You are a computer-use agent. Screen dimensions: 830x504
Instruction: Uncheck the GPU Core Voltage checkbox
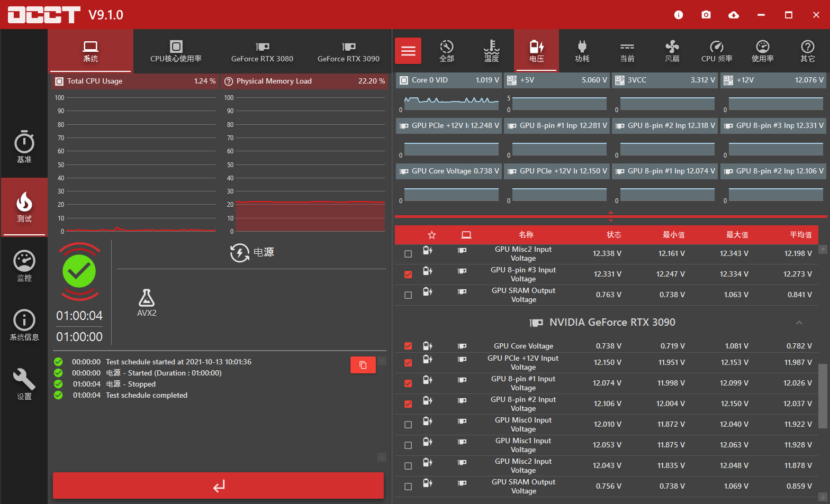tap(408, 346)
